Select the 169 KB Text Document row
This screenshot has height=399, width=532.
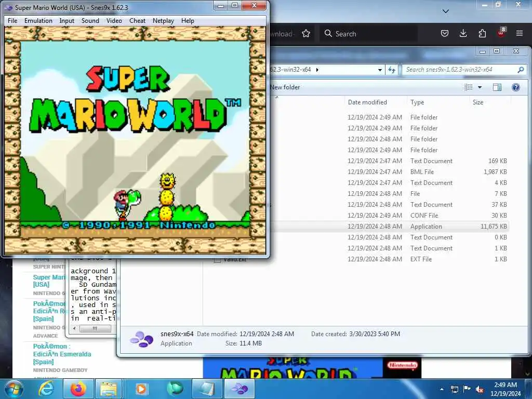(x=390, y=161)
